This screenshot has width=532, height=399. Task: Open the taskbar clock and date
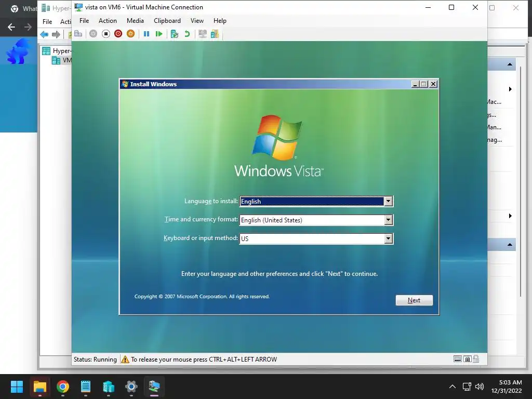pos(506,387)
